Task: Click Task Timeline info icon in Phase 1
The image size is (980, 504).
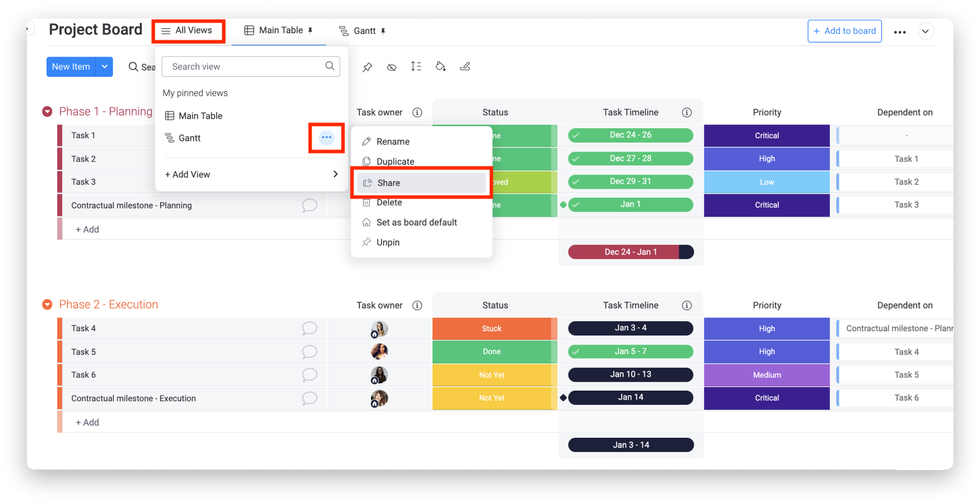Action: point(687,112)
